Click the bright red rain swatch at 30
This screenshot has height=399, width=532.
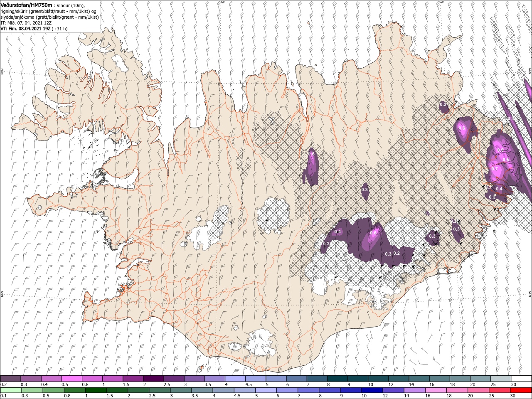click(520, 390)
